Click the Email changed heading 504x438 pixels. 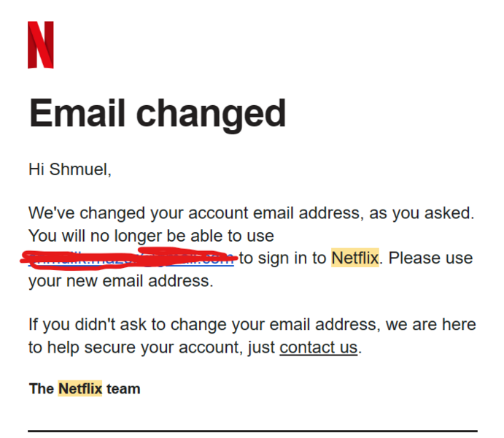158,114
